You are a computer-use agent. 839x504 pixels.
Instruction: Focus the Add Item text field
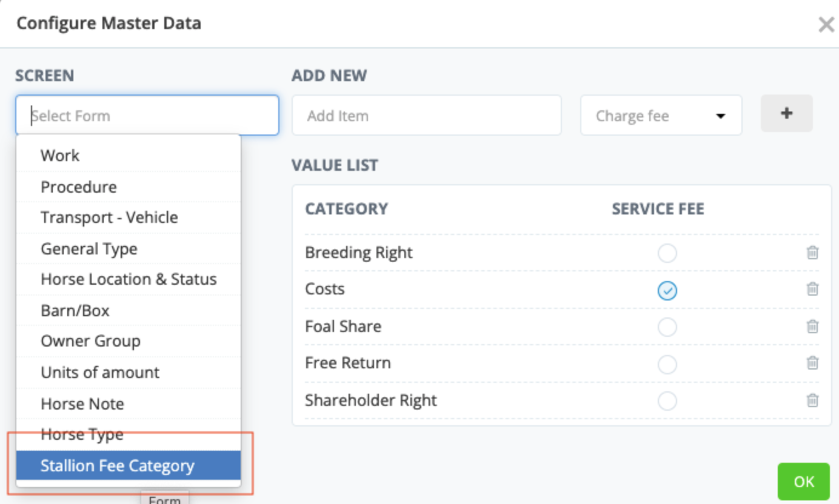[x=426, y=116]
